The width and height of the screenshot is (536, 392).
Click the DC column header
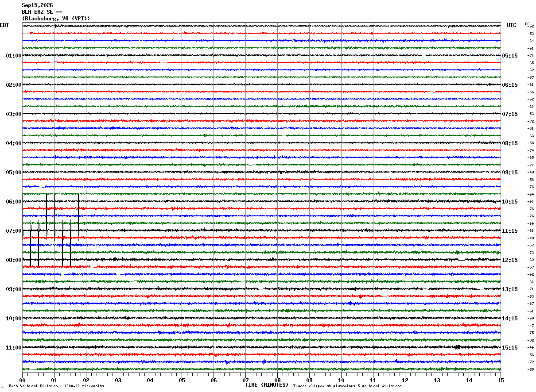(527, 24)
